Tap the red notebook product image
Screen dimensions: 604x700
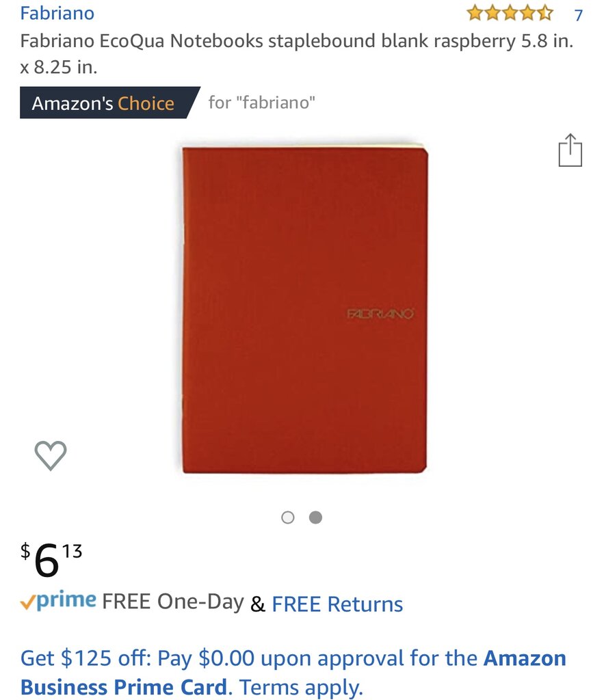point(304,310)
